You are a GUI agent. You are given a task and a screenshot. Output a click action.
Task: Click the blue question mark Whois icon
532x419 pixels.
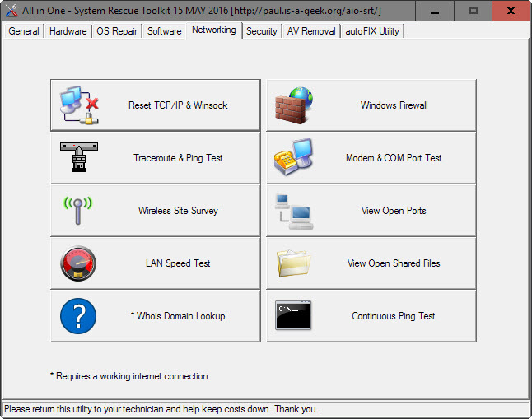pyautogui.click(x=78, y=316)
